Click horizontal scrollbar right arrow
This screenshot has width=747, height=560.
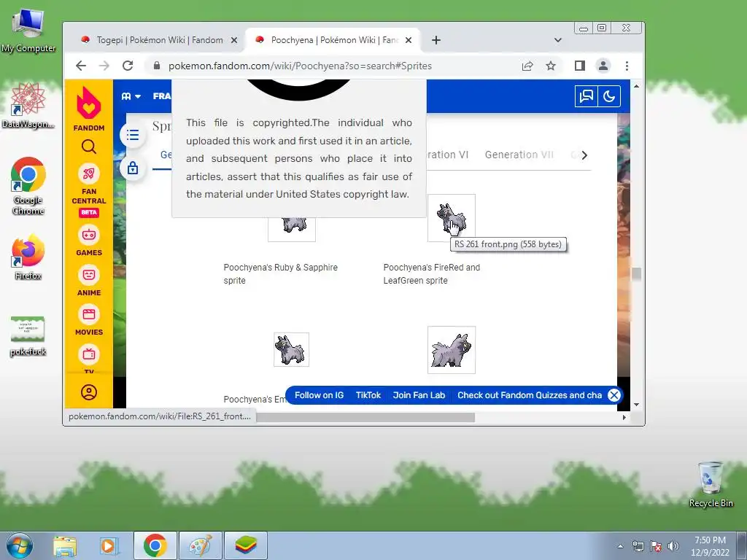[624, 417]
